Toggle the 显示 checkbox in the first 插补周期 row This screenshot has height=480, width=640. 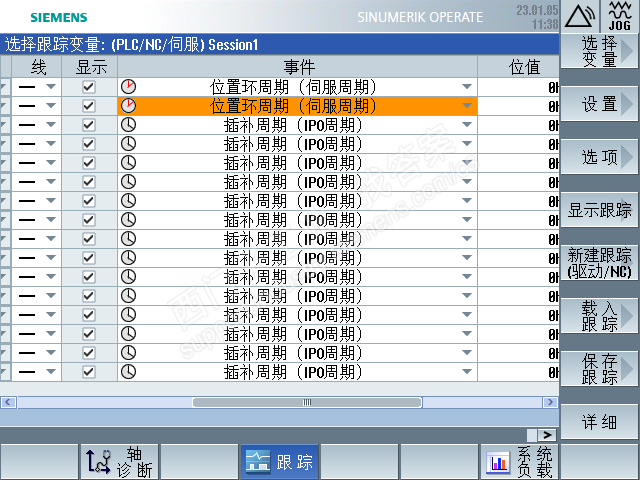(89, 125)
